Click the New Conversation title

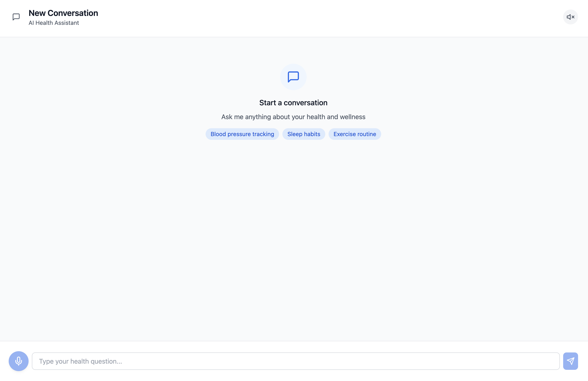pos(63,13)
